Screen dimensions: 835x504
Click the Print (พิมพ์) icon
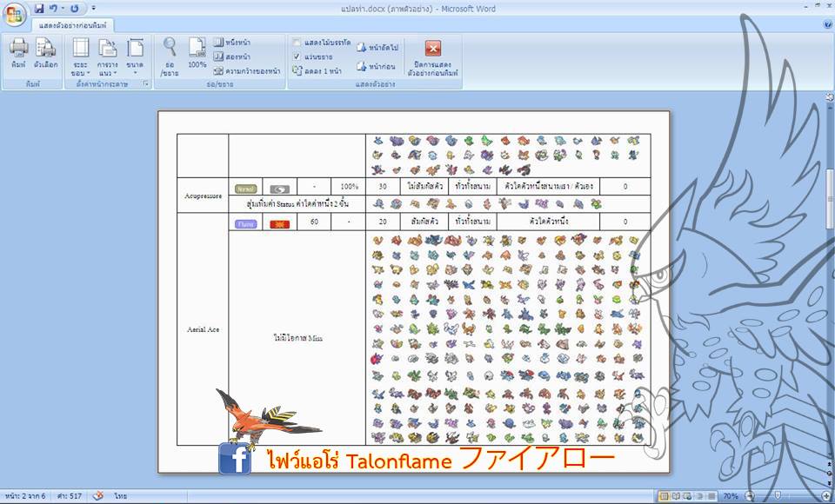[18, 52]
